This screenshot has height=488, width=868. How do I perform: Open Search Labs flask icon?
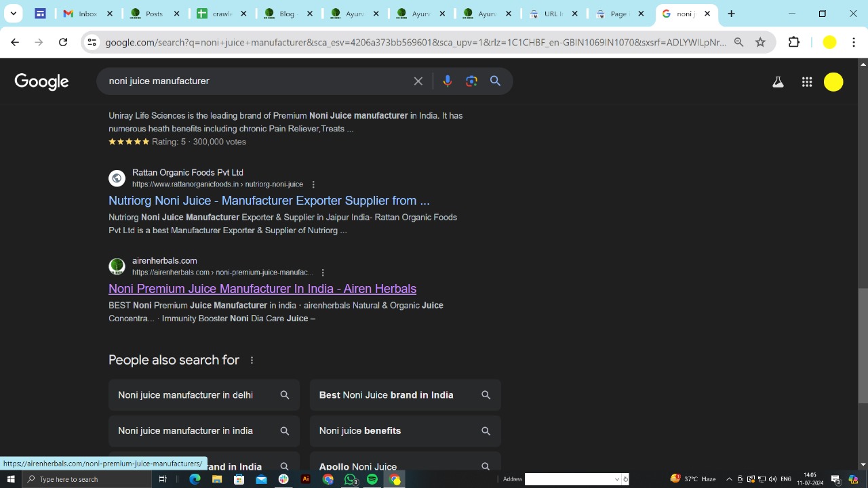pyautogui.click(x=778, y=82)
